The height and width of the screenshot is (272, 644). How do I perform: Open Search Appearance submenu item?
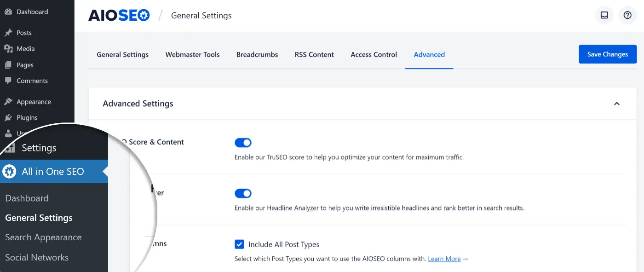click(x=43, y=237)
